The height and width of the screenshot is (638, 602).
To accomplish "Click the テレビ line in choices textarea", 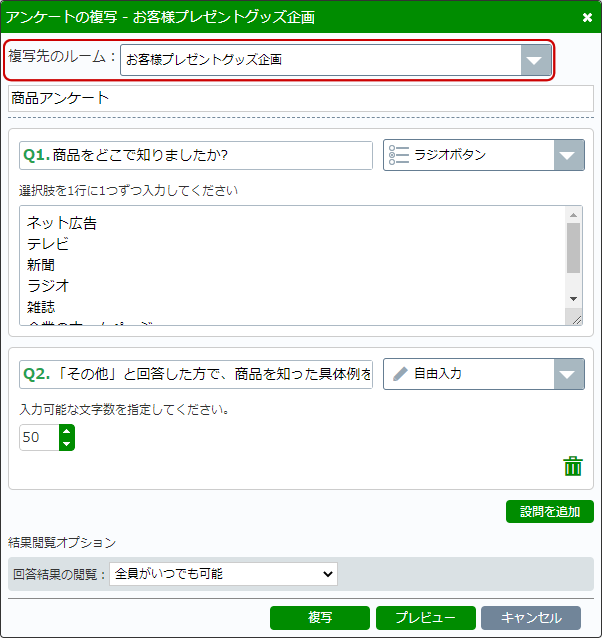I will pyautogui.click(x=48, y=244).
